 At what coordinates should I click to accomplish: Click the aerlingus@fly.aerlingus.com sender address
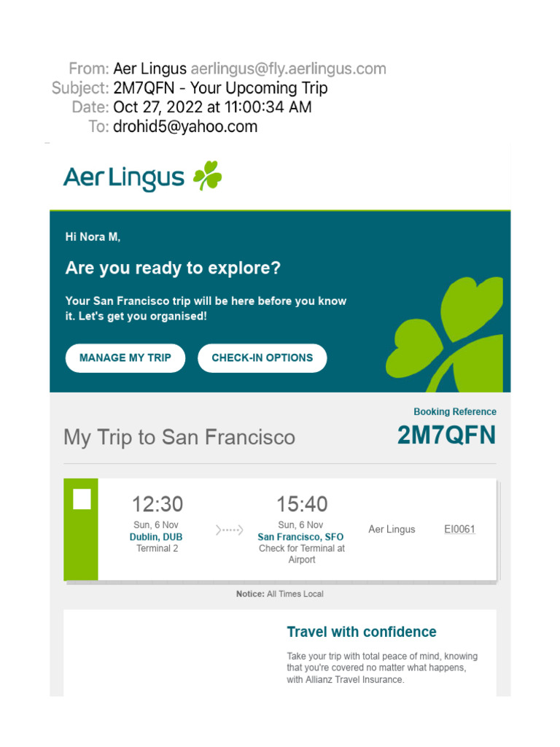click(x=288, y=69)
